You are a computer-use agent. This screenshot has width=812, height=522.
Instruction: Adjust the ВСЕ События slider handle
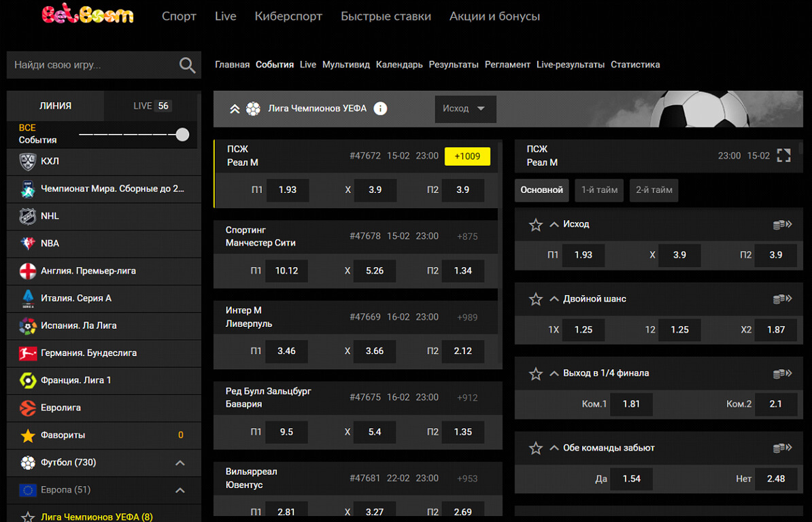(x=182, y=135)
